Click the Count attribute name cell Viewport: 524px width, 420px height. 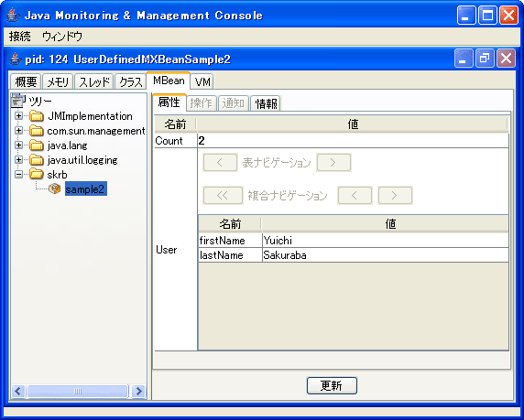coord(176,141)
